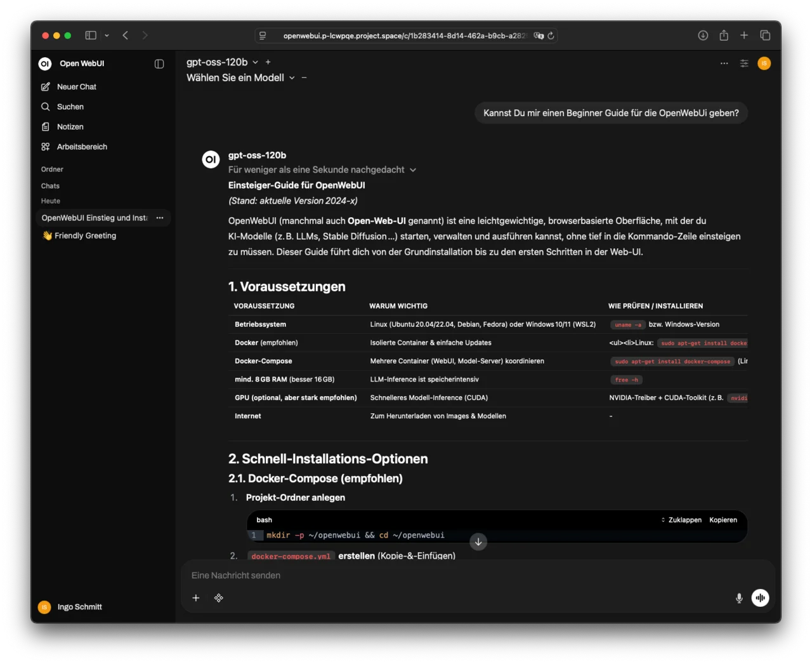Expand the thinking details chevron
Image resolution: width=812 pixels, height=664 pixels.
pos(413,169)
